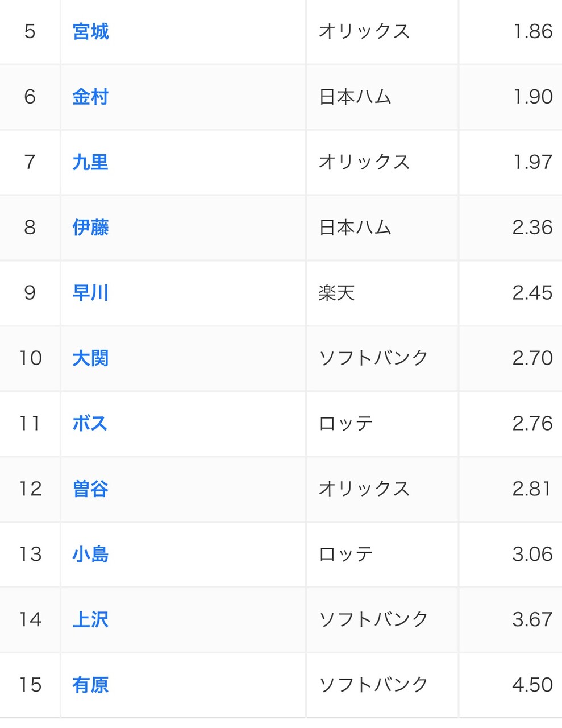Select rank number 10 cell
Image resolution: width=562 pixels, height=728 pixels.
pos(30,358)
